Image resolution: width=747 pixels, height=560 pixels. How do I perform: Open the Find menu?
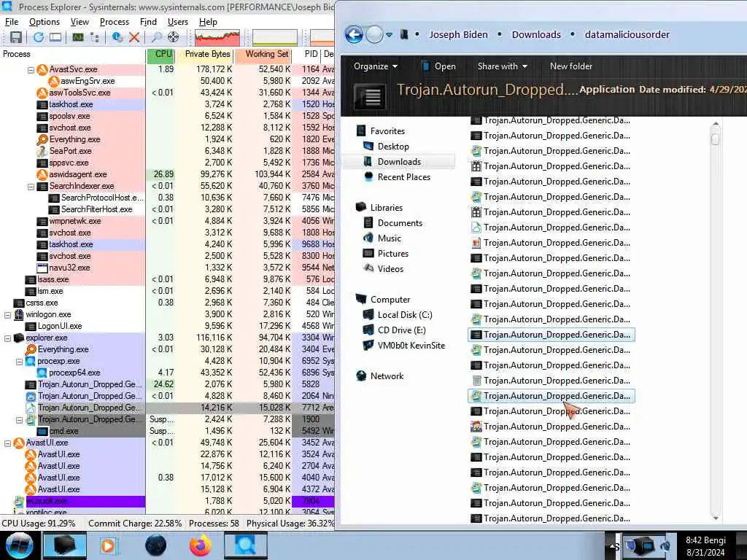tap(148, 22)
